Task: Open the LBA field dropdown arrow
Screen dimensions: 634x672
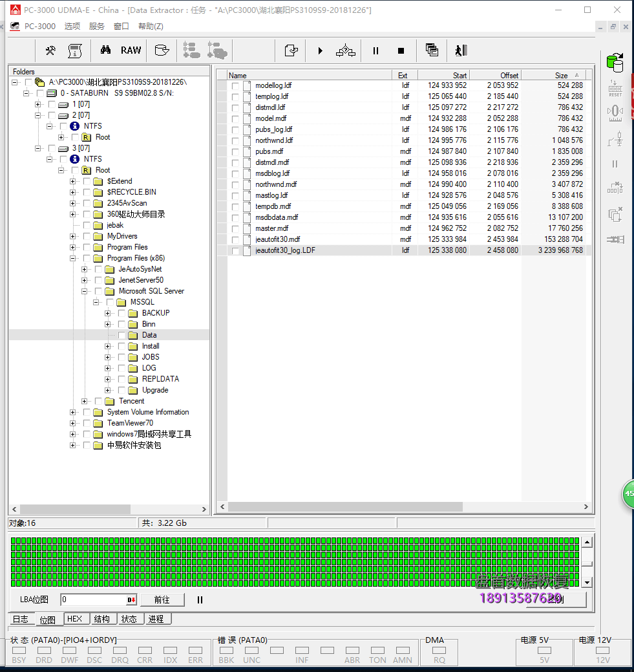Action: click(131, 600)
